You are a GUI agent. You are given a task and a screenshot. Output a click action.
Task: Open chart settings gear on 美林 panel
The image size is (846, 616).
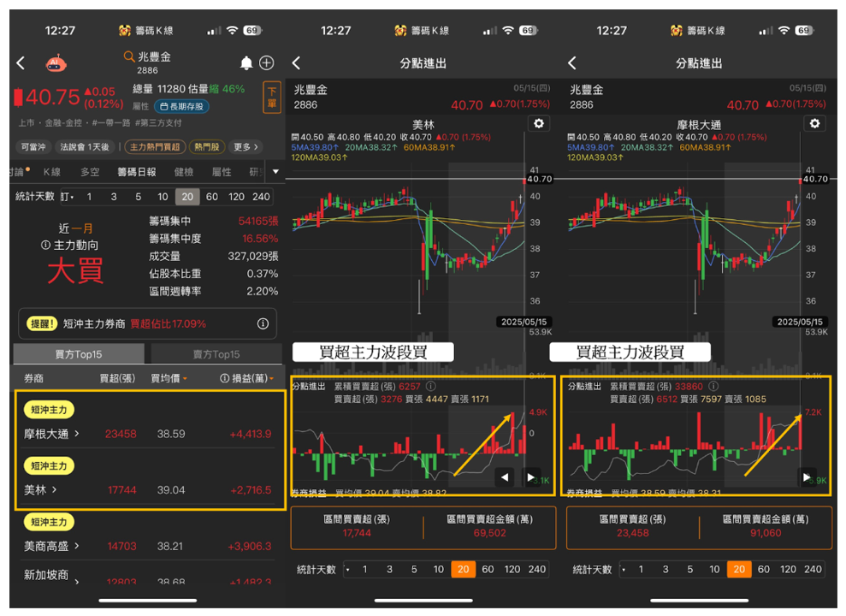pos(538,123)
